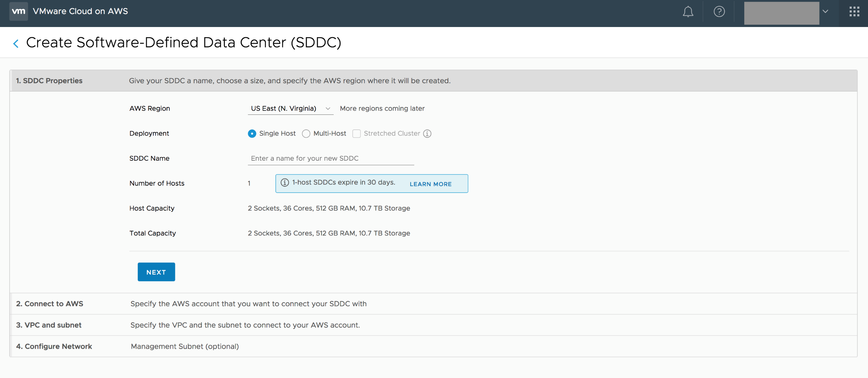This screenshot has width=868, height=378.
Task: Go back using the left chevron arrow
Action: click(x=15, y=43)
